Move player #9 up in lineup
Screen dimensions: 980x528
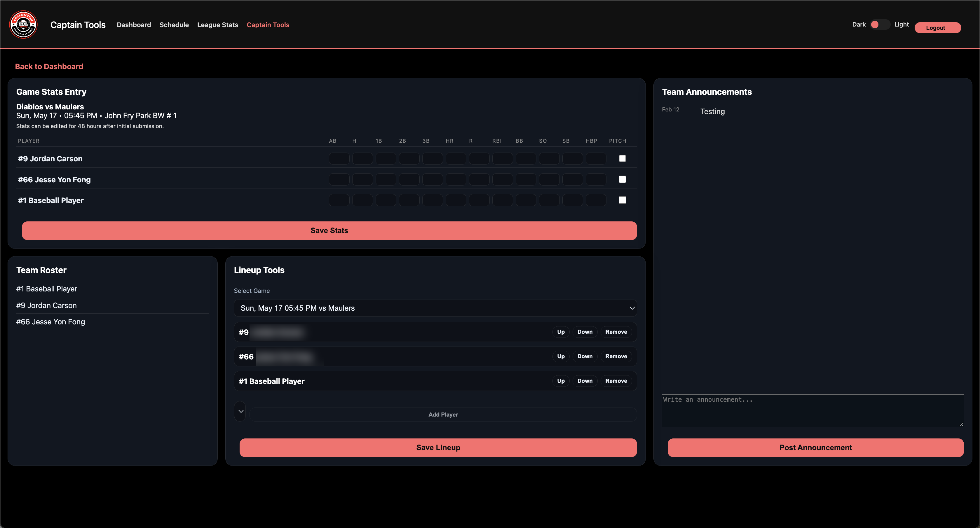coord(560,332)
